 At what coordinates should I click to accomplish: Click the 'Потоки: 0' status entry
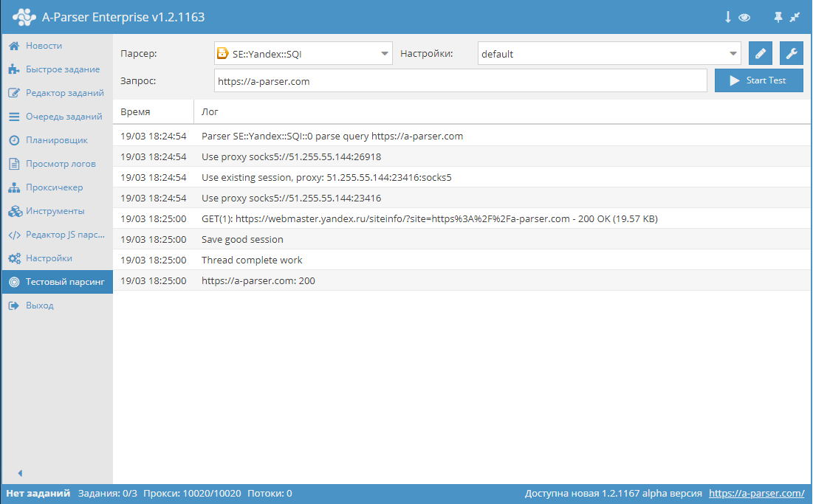270,494
